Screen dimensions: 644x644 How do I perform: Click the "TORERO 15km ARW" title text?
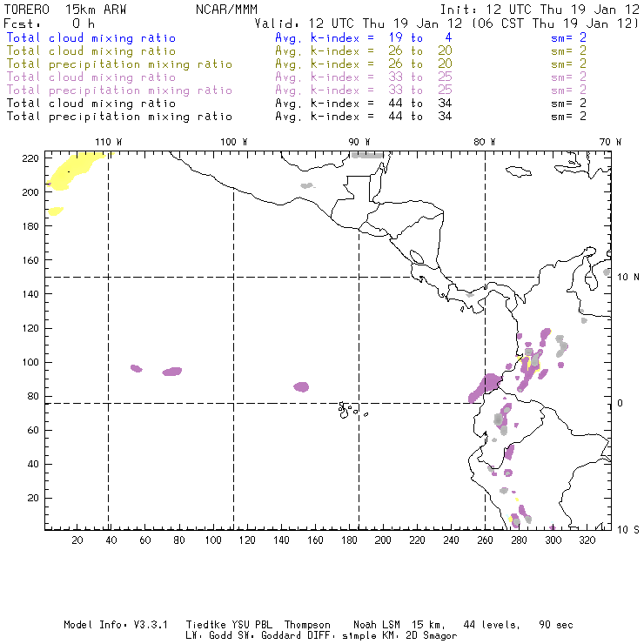pos(65,10)
